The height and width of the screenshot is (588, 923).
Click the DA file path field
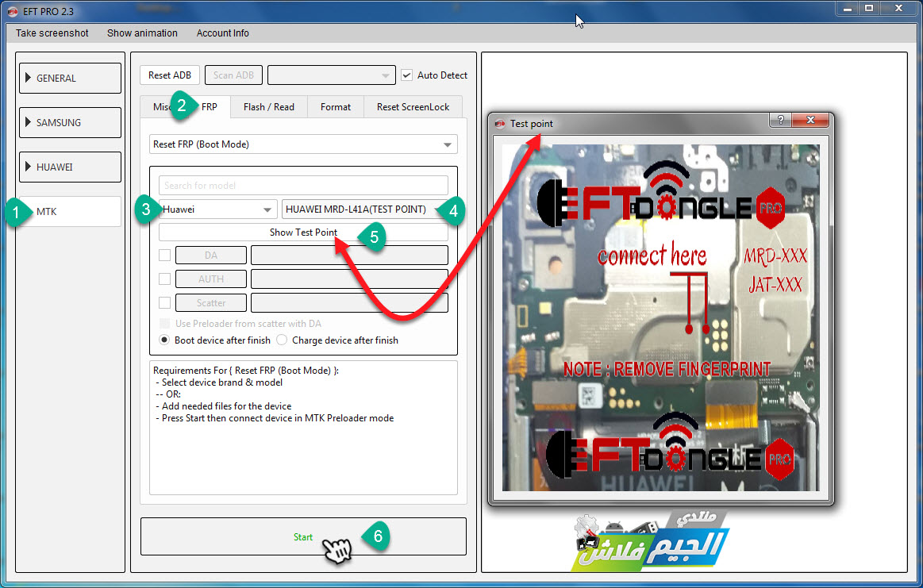coord(350,255)
